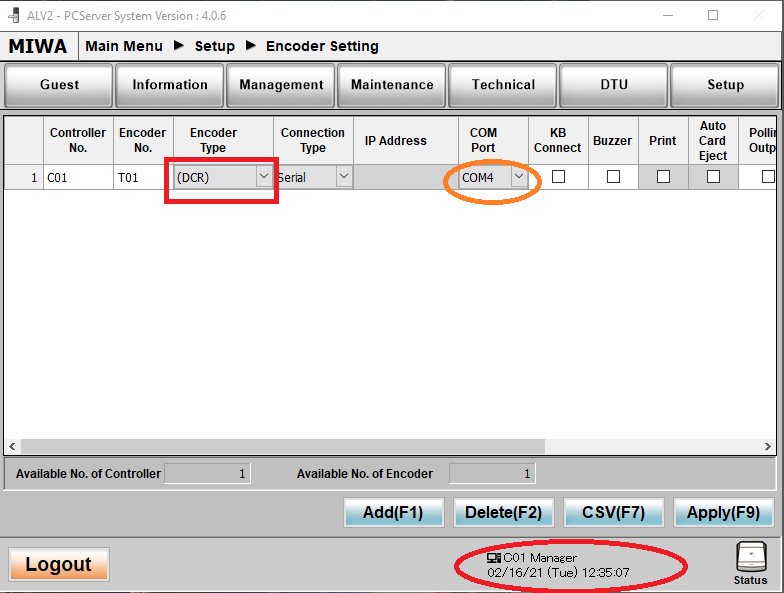Toggle the Print checkbox
Viewport: 784px width, 593px height.
click(663, 177)
